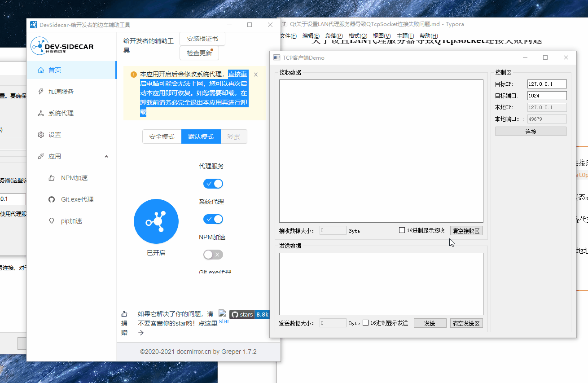Viewport: 588px width, 383px height.
Task: Select the pip加速 lightbulb icon
Action: tap(52, 220)
